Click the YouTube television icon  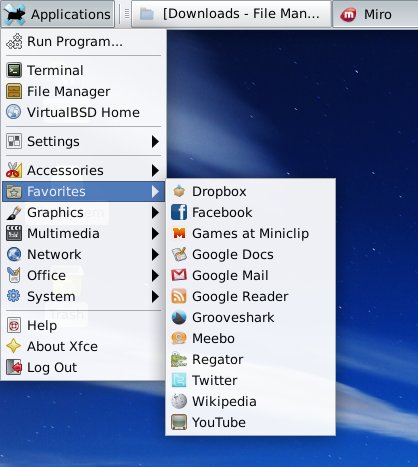coord(179,422)
